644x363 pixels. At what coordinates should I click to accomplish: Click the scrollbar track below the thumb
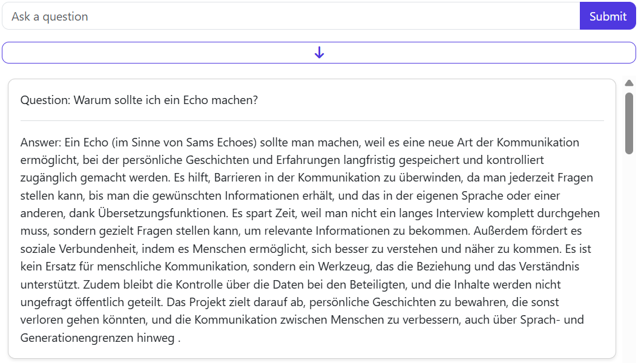point(629,254)
